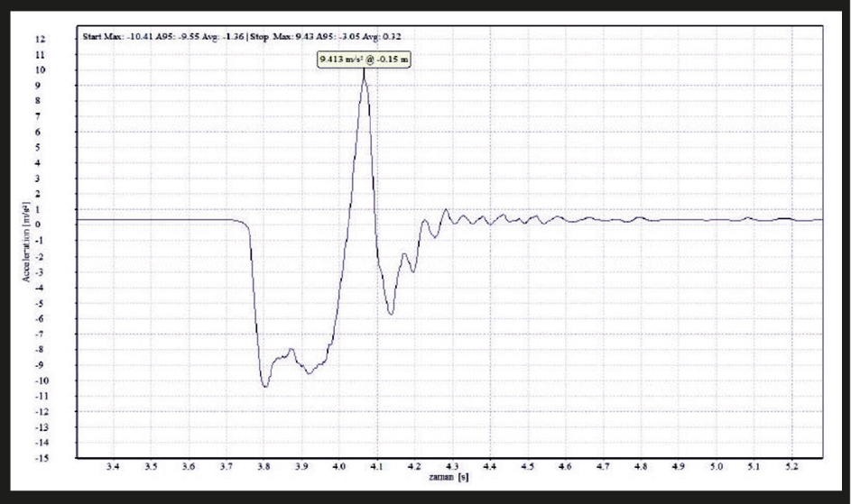Click the zaman [s] x-axis label
Image resolution: width=851 pixels, height=504 pixels.
point(449,478)
